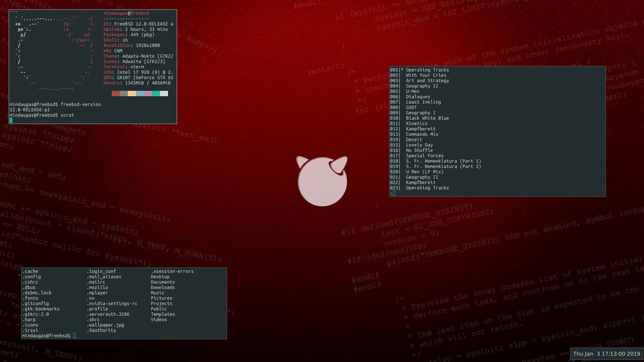Select track 019 S. Fr. Nomenklatura (Part 2)
The image size is (644, 362).
click(x=435, y=167)
